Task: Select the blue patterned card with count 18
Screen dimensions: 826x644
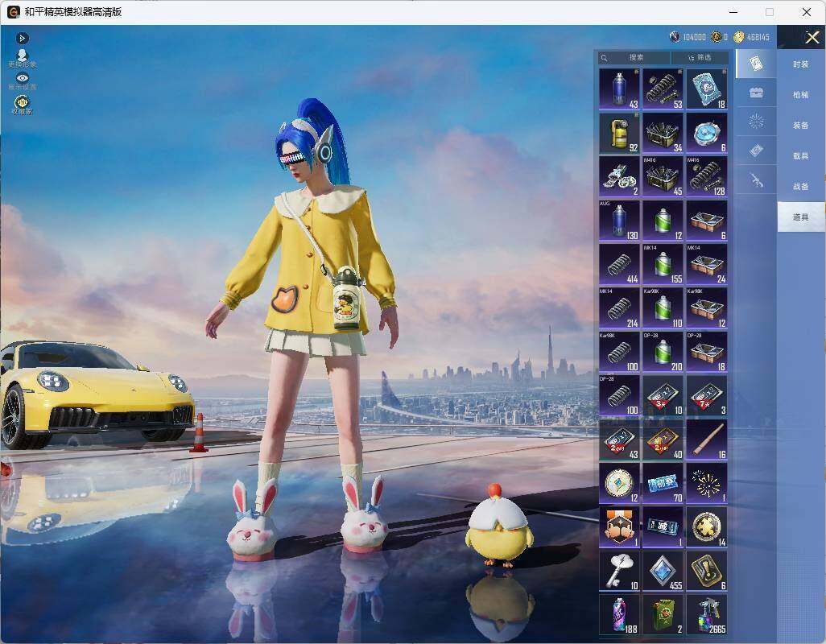Action: pos(707,89)
